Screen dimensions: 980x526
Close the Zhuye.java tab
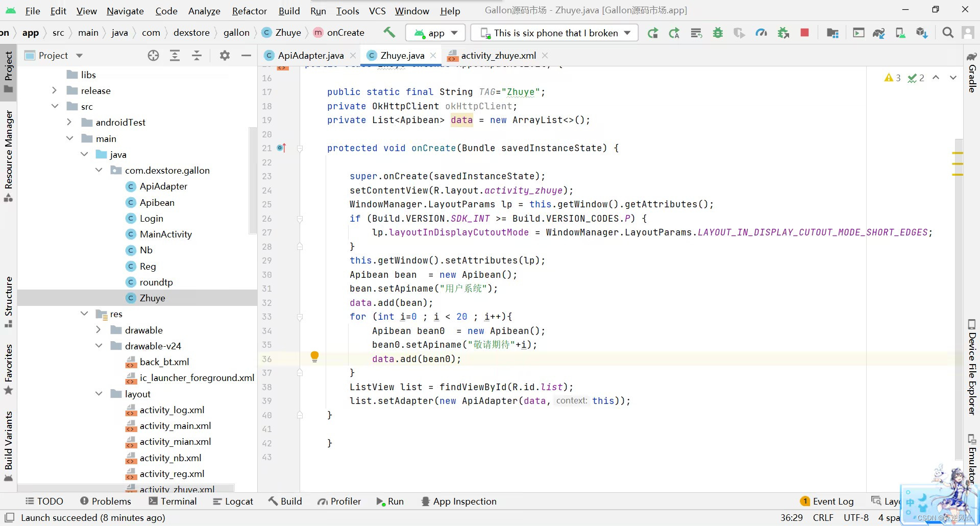pyautogui.click(x=433, y=56)
